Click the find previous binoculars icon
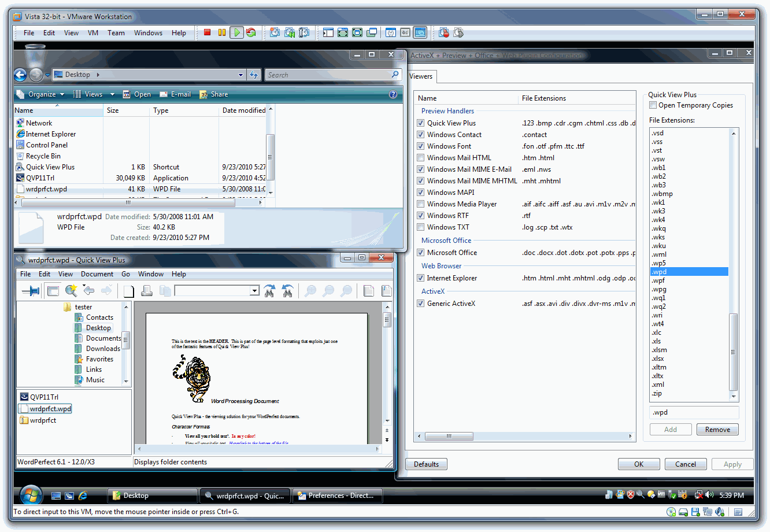 [287, 291]
